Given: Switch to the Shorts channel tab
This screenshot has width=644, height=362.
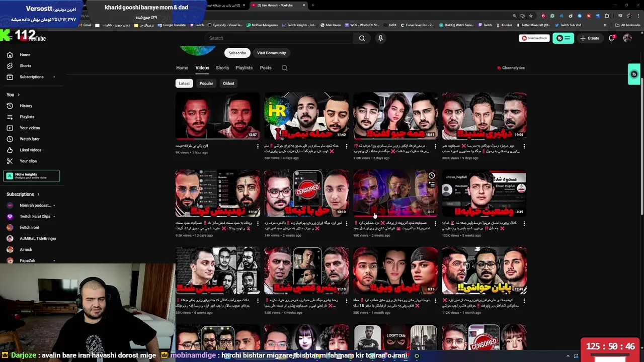Looking at the screenshot, I should point(222,68).
